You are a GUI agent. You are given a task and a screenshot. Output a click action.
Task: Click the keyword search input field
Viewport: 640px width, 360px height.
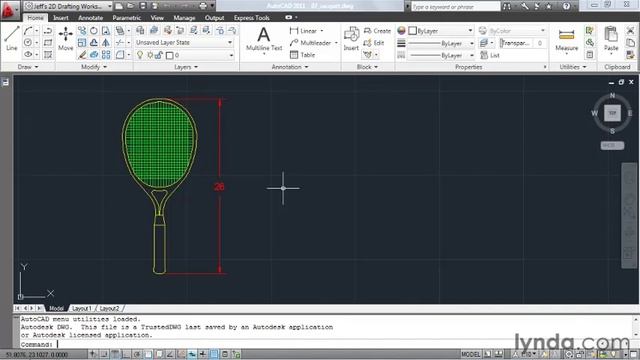pos(455,6)
